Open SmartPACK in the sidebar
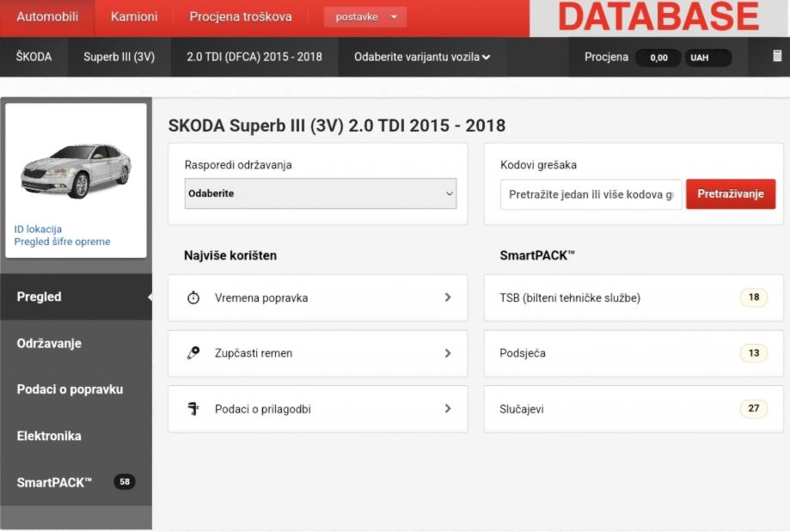The image size is (790, 532). pyautogui.click(x=76, y=482)
